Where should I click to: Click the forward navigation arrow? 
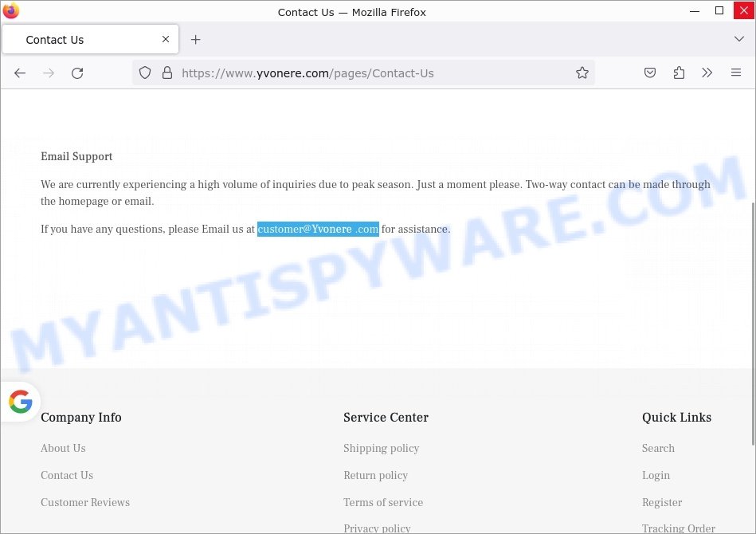pos(49,73)
